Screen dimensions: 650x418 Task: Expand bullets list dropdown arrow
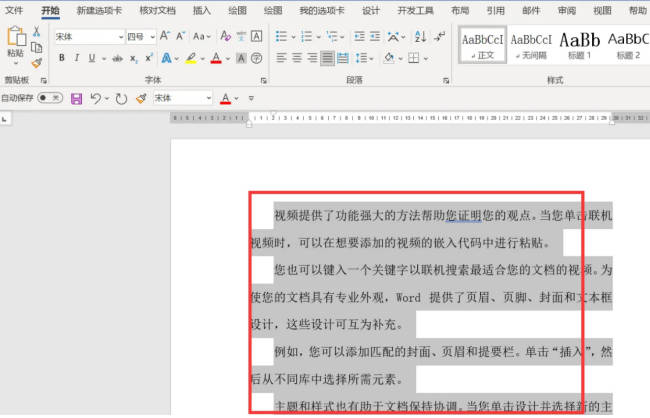pos(293,37)
